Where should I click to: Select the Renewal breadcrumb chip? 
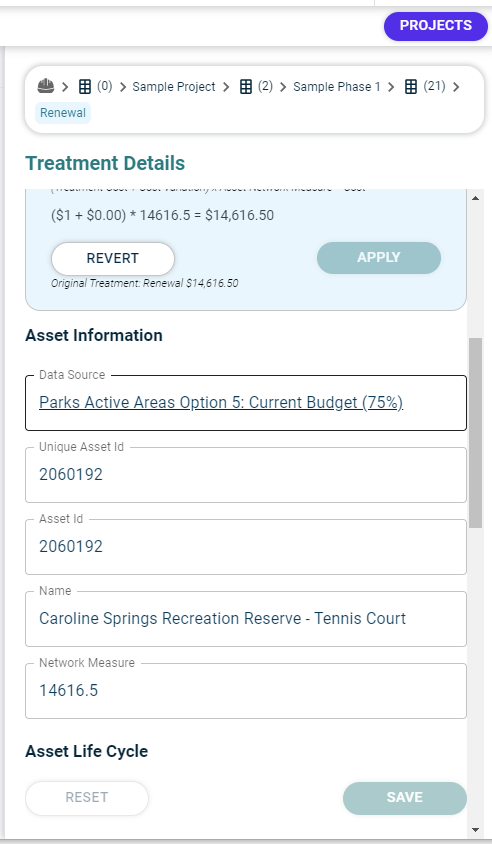(x=63, y=113)
